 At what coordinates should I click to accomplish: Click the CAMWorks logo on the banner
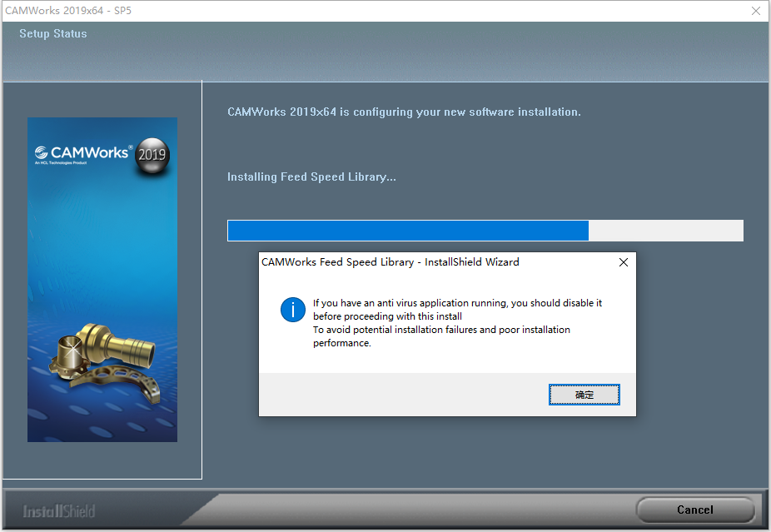(83, 154)
